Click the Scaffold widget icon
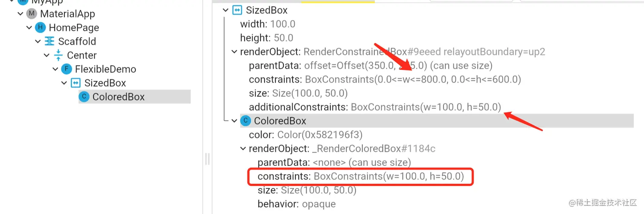 point(49,41)
